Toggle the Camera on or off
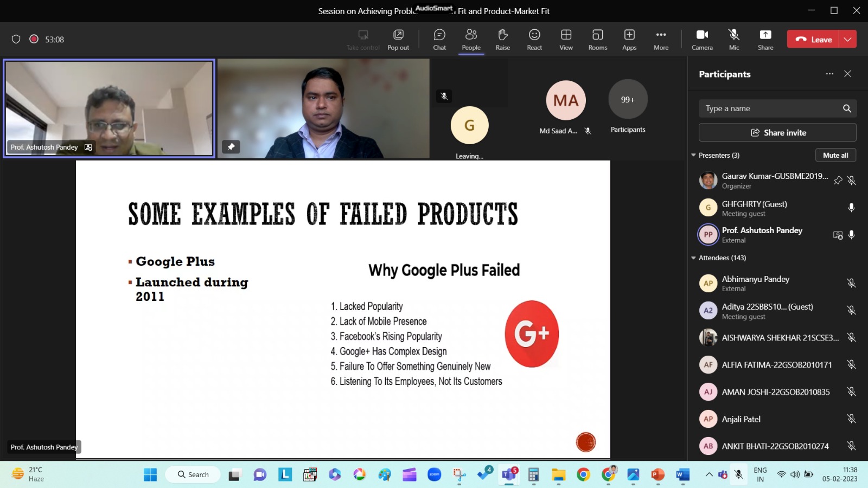868x488 pixels. (702, 40)
